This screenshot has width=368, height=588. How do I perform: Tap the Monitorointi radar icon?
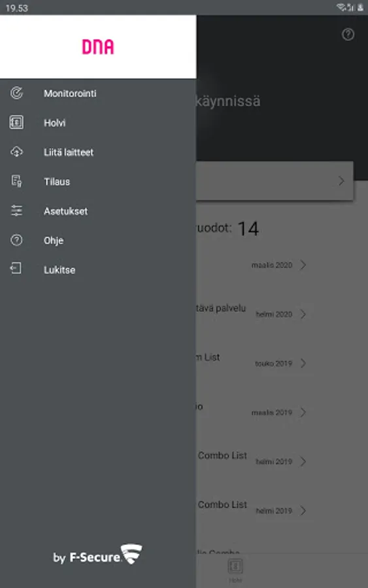16,93
